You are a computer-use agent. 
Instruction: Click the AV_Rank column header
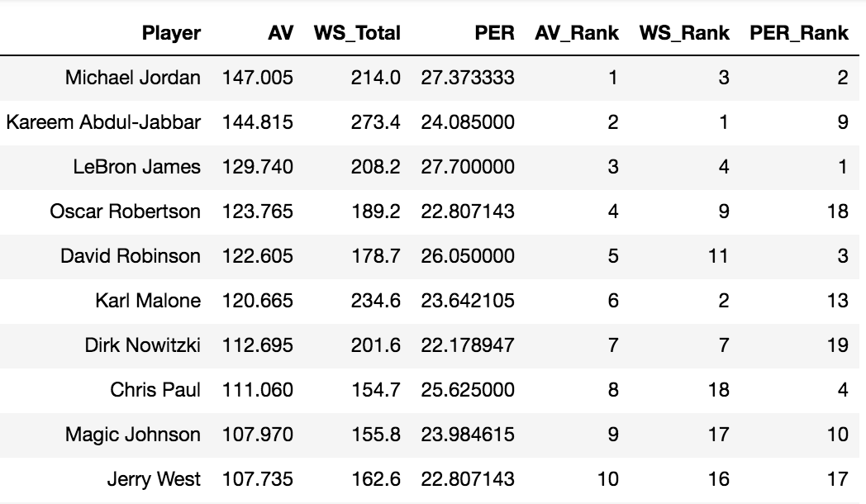577,33
